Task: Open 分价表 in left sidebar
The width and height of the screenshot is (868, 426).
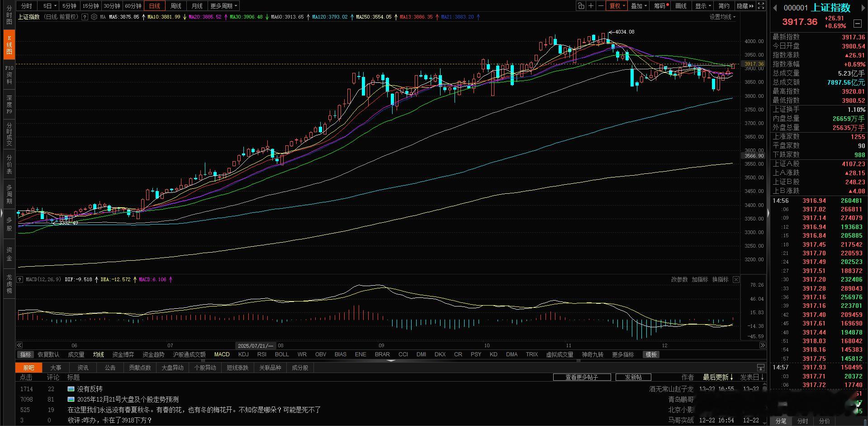Action: click(9, 164)
